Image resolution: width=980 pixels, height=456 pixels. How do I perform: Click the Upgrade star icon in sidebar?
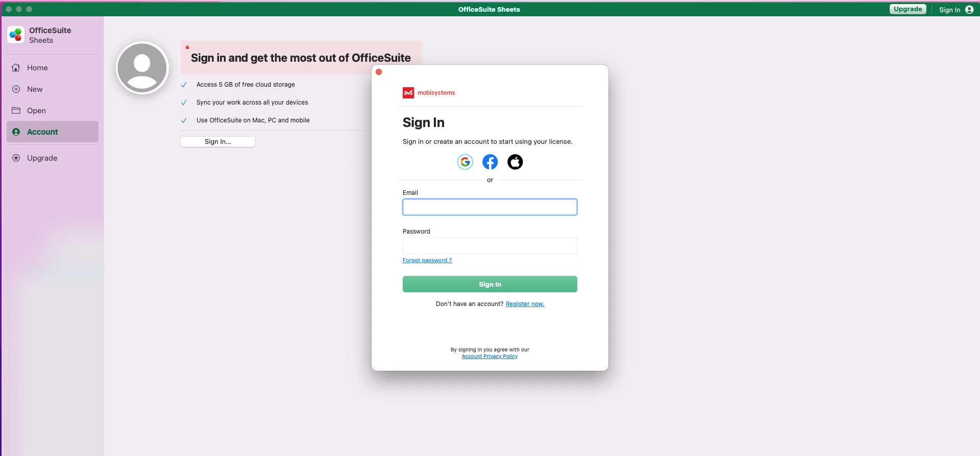point(16,158)
